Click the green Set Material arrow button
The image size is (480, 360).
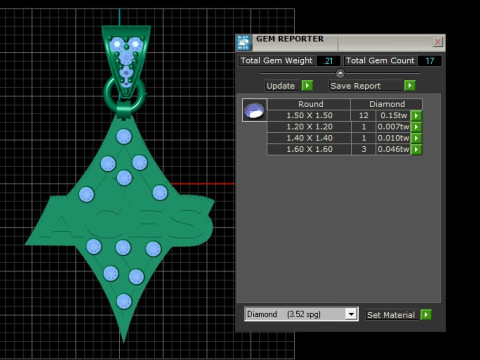(x=426, y=314)
